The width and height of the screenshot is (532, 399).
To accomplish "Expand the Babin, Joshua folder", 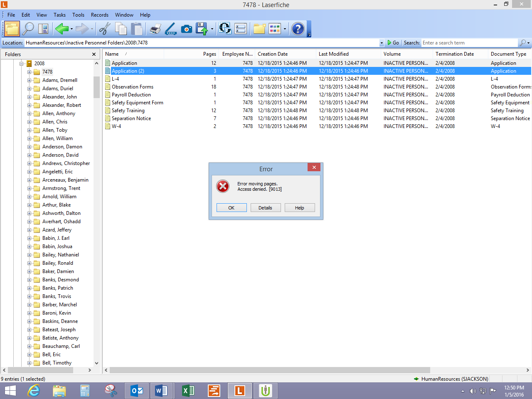I will pos(30,246).
